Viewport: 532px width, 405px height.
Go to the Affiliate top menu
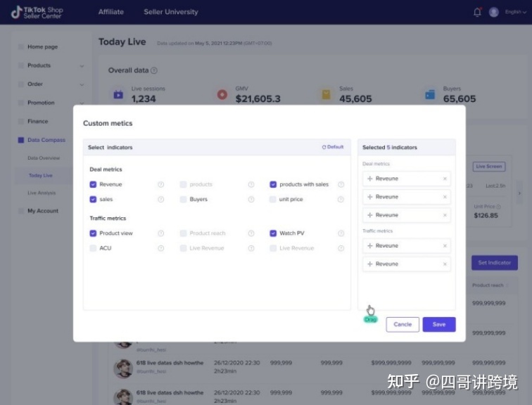[x=111, y=12]
